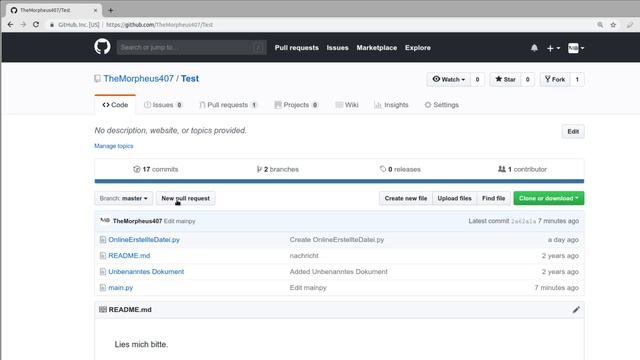The image size is (640, 360).
Task: Focus the Search or jump to field
Action: pos(192,47)
